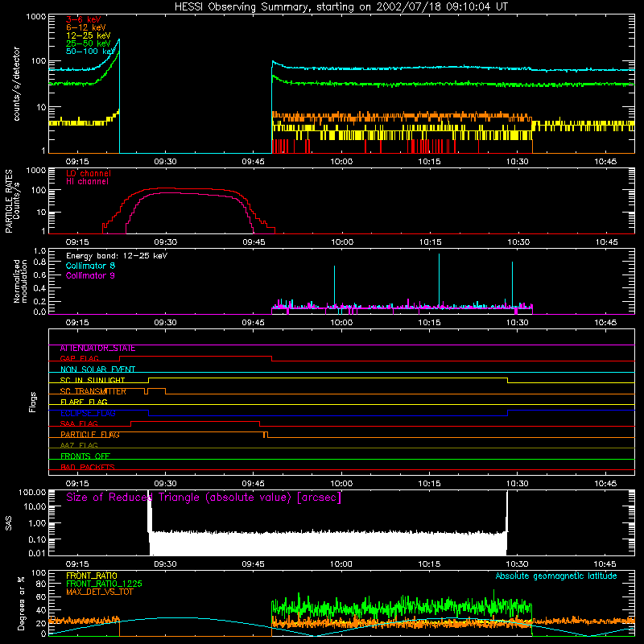Click the 1000 value on the count-rate axis

(x=35, y=17)
